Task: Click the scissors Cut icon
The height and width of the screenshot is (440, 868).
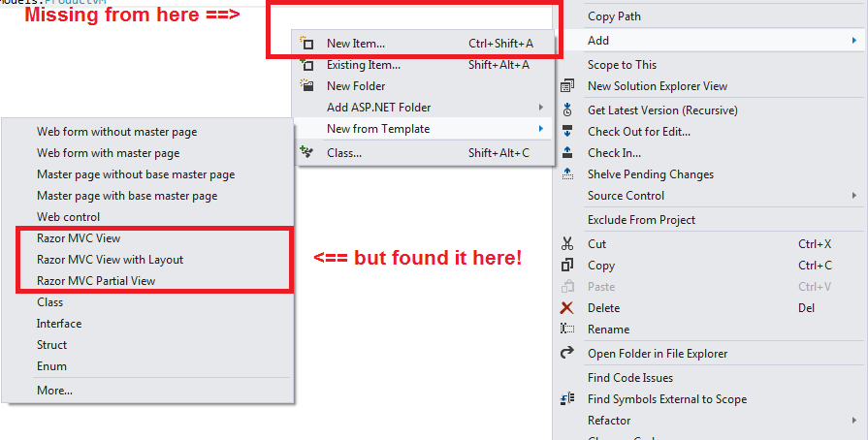Action: (x=567, y=244)
